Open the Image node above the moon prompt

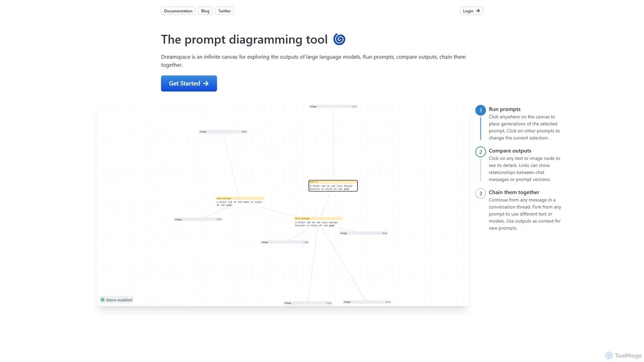[223, 132]
